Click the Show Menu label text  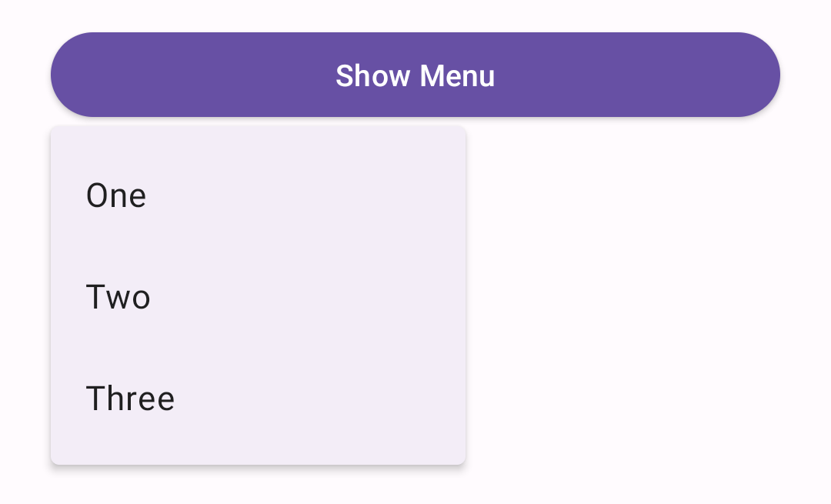415,75
